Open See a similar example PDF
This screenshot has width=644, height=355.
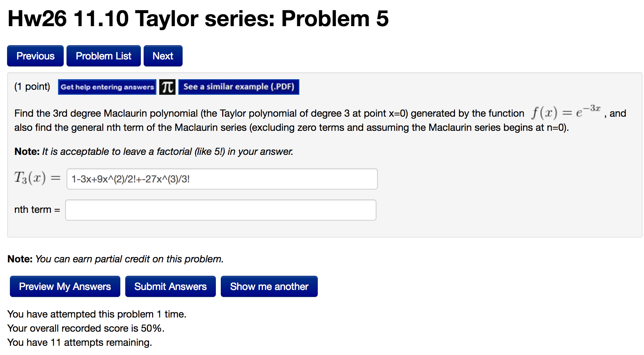tap(238, 87)
